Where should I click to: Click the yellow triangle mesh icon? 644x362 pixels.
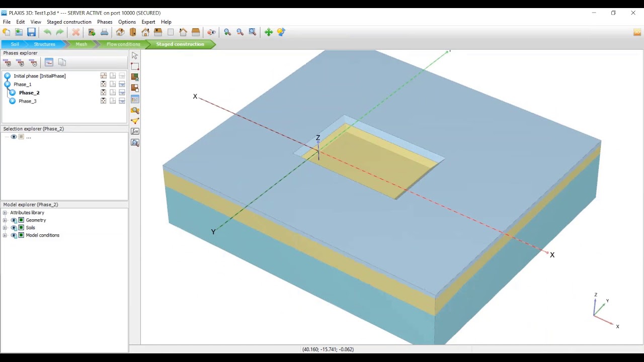(x=135, y=121)
